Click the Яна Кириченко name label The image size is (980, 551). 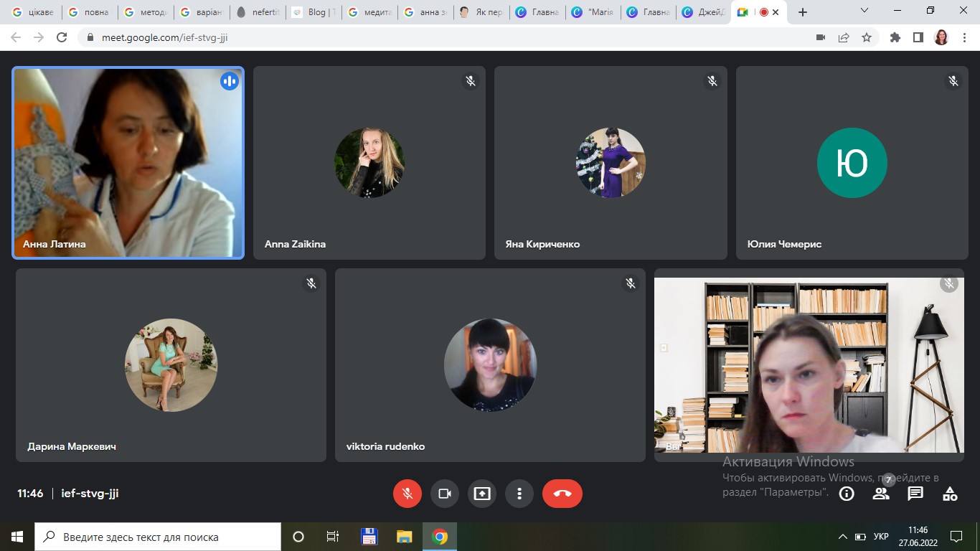point(542,244)
